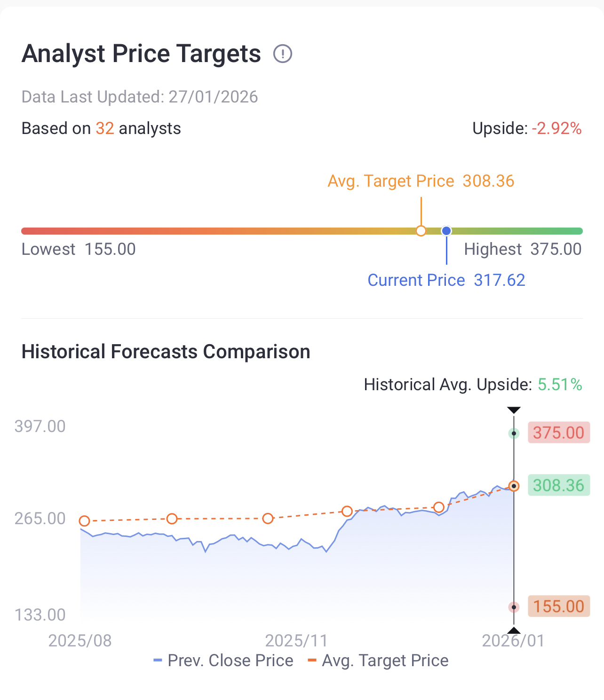Select the first orange target point on chart
This screenshot has height=700, width=604.
pyautogui.click(x=84, y=521)
